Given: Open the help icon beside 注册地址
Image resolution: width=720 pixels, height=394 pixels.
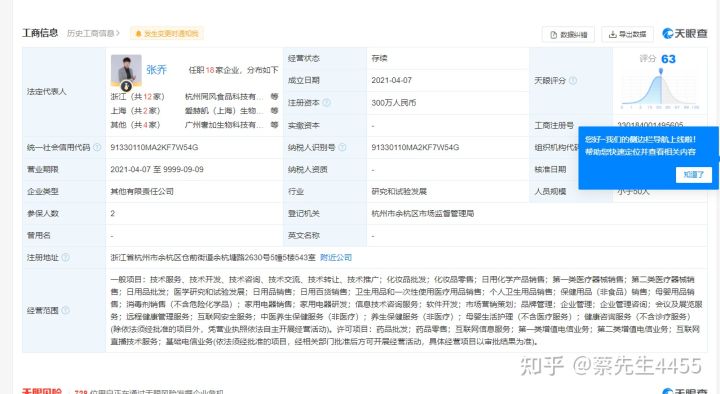Looking at the screenshot, I should (x=66, y=258).
